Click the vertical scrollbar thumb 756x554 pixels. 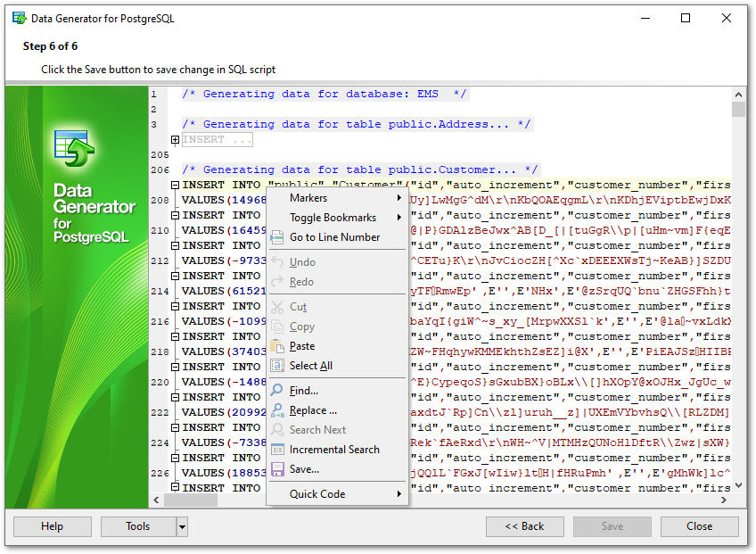click(x=738, y=109)
